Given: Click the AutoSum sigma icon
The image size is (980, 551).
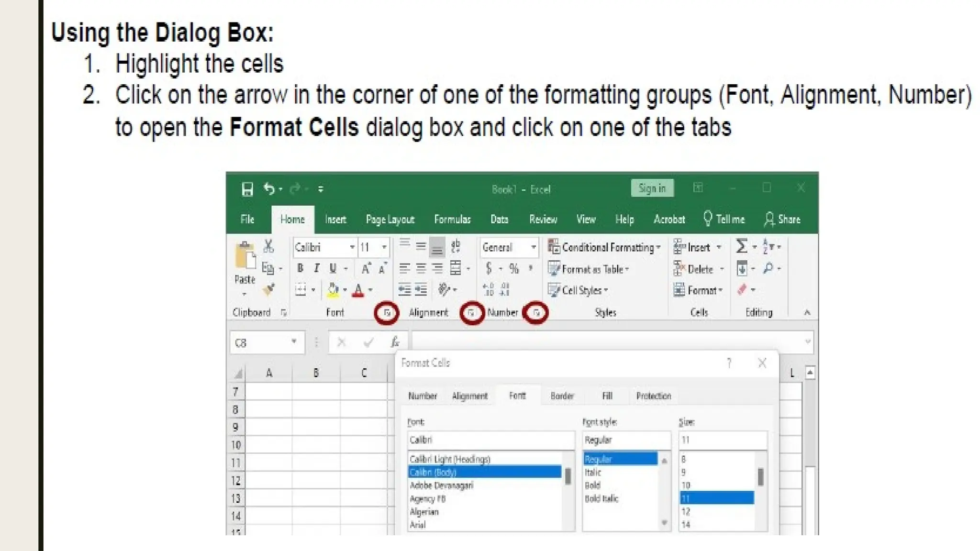Looking at the screenshot, I should [x=741, y=246].
